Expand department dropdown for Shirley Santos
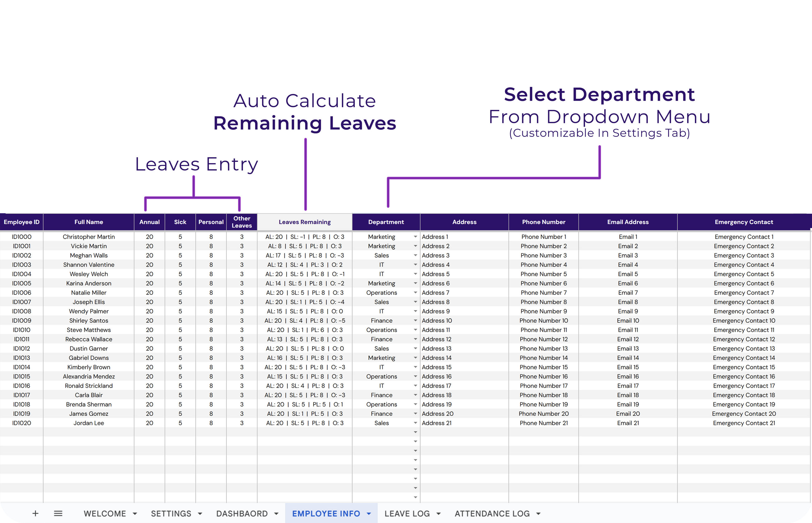Image resolution: width=812 pixels, height=523 pixels. [x=415, y=321]
